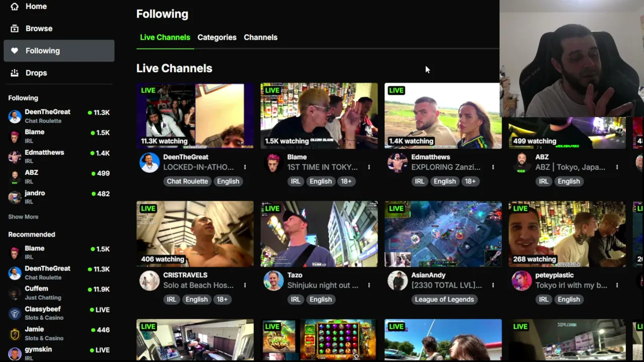Open DeenTheGreat's avatar in the Recommended list
This screenshot has height=362, width=644.
pos(15,273)
